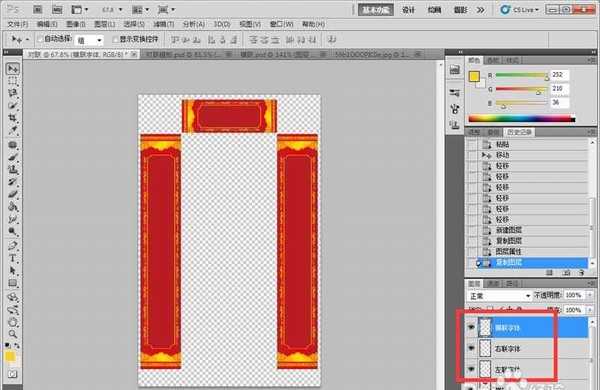
Task: Select the Lasso tool
Action: click(13, 93)
